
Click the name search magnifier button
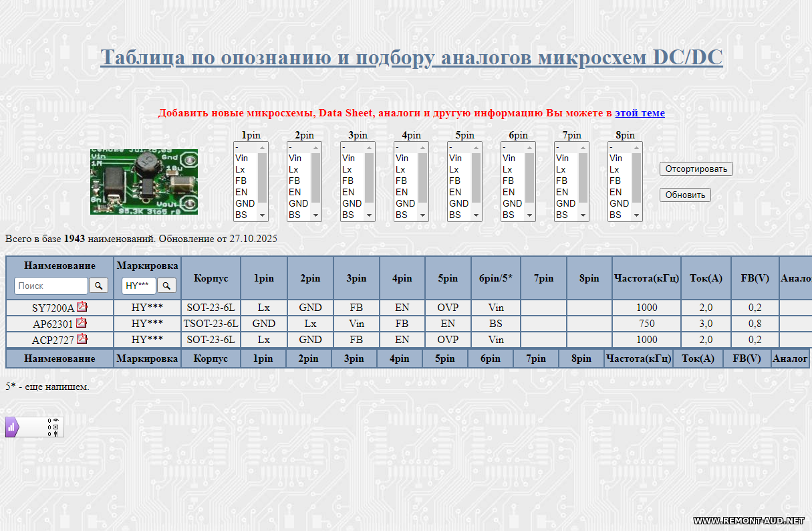click(98, 286)
